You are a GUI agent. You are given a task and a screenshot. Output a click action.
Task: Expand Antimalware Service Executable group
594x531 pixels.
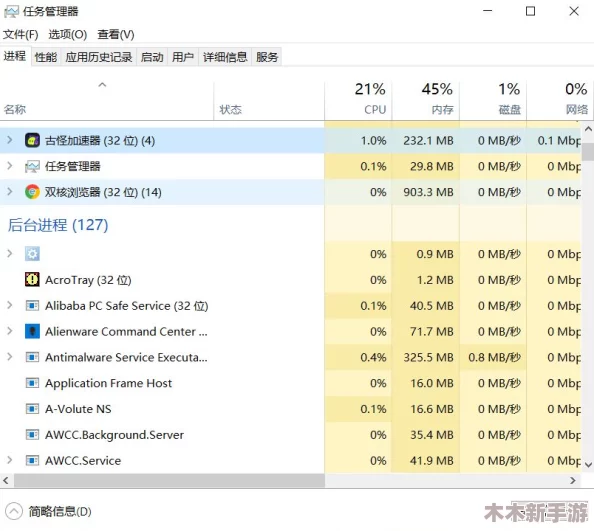tap(10, 357)
